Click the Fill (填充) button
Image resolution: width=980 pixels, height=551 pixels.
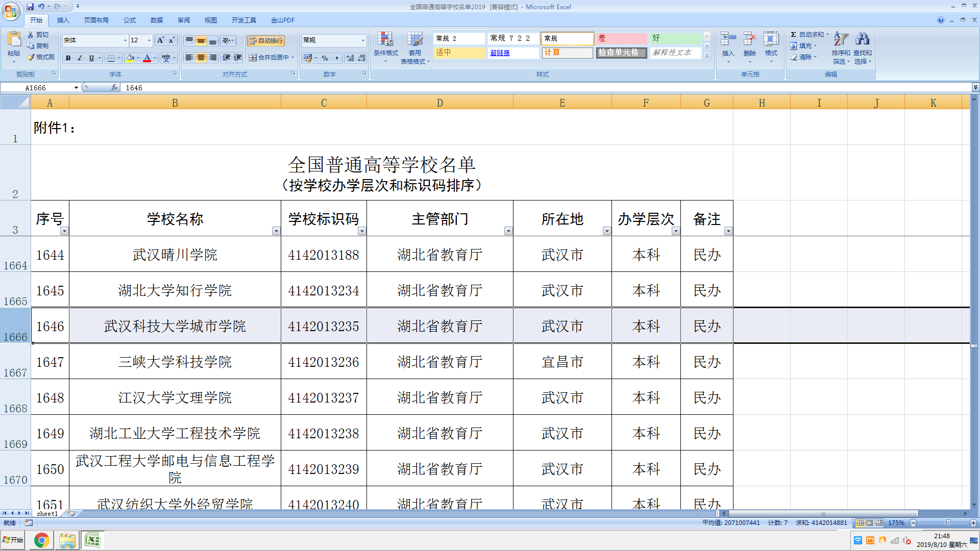[803, 46]
